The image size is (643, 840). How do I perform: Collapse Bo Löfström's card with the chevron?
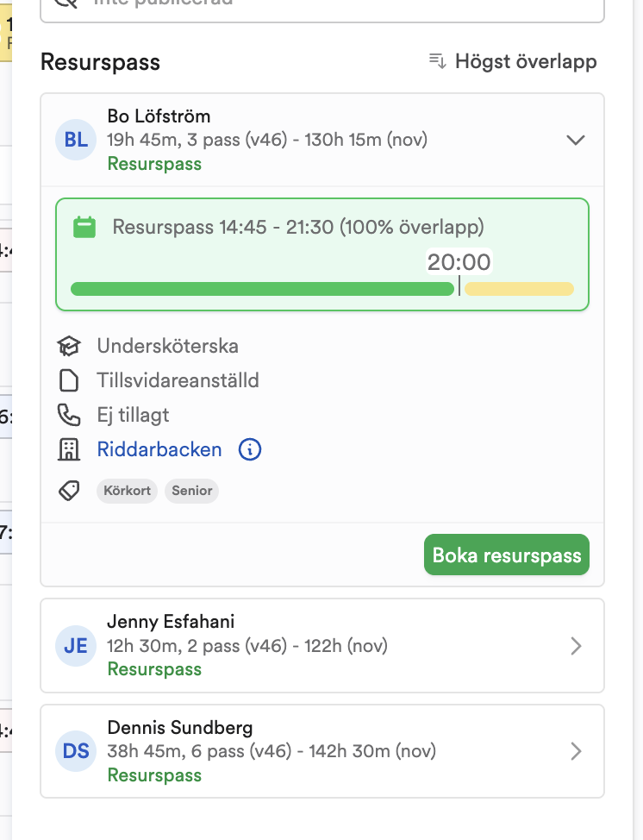point(576,140)
